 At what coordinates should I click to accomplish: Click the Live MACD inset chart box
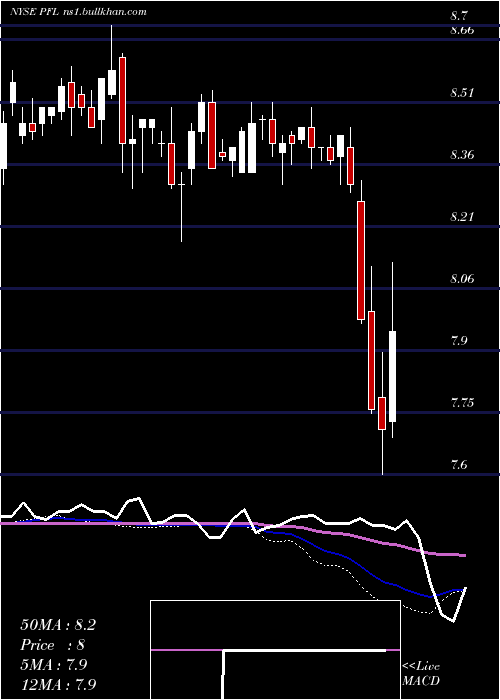coord(275,650)
